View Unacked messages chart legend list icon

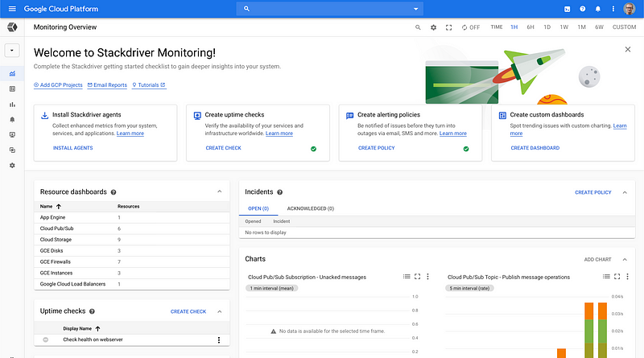click(407, 276)
